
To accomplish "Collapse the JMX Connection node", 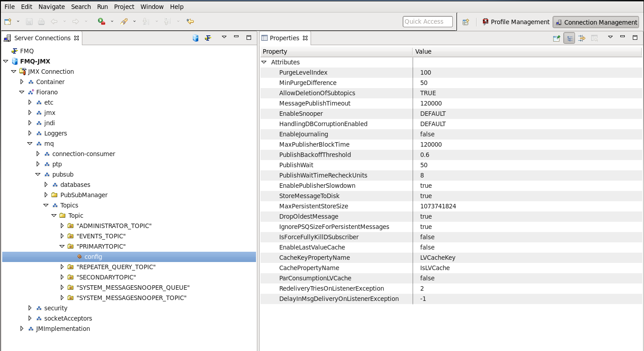I will pos(14,72).
